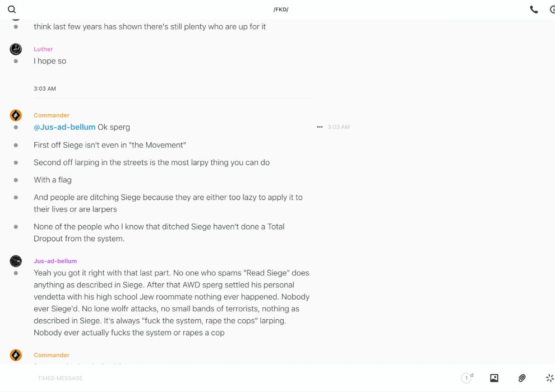The image size is (555, 392).
Task: Click the Commander name above the mention message
Action: pyautogui.click(x=52, y=115)
